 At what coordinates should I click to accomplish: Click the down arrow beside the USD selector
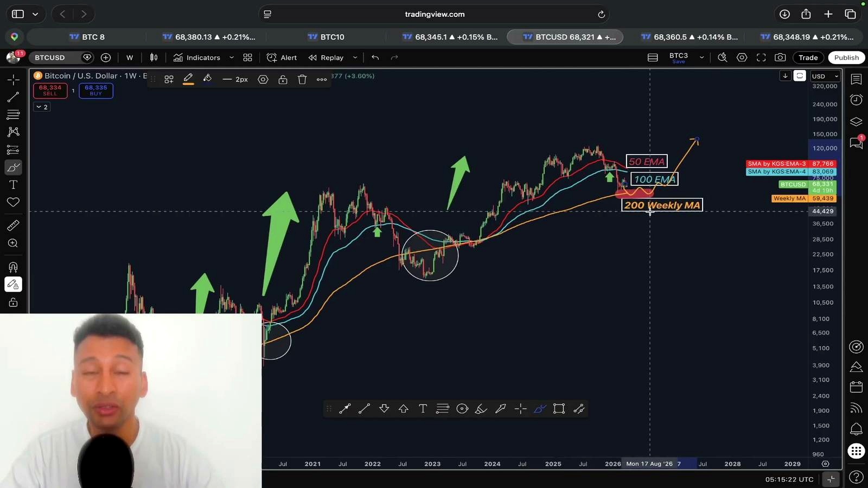(x=785, y=76)
